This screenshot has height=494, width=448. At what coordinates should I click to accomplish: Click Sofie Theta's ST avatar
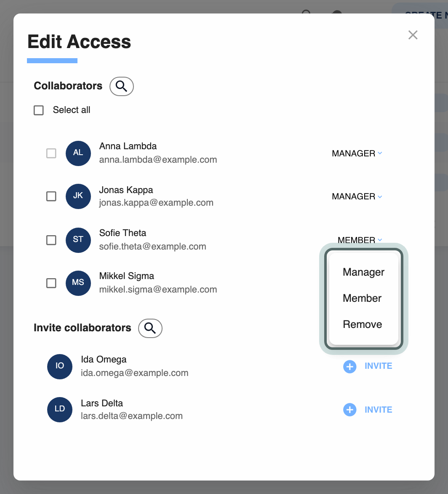tap(78, 240)
